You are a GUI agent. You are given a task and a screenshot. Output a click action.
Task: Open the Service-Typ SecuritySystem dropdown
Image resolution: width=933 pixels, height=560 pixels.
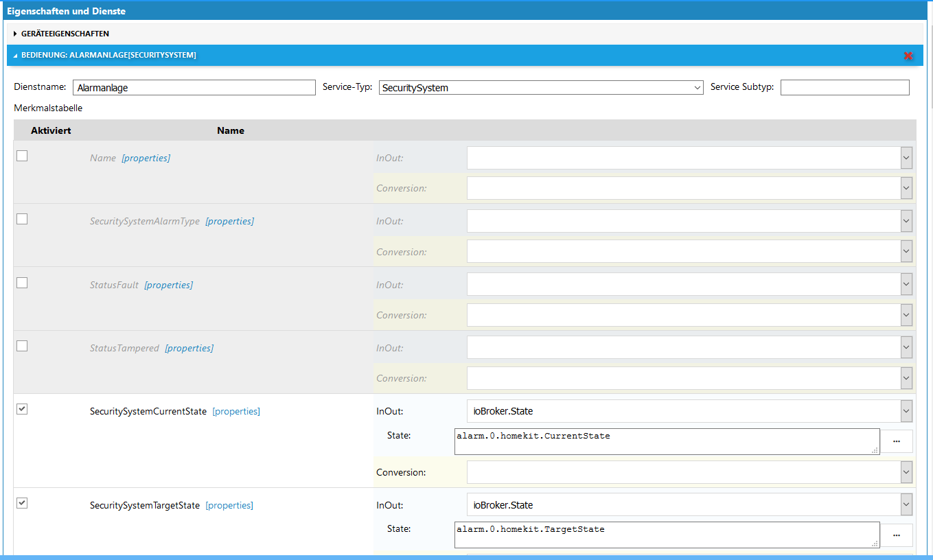pyautogui.click(x=541, y=88)
